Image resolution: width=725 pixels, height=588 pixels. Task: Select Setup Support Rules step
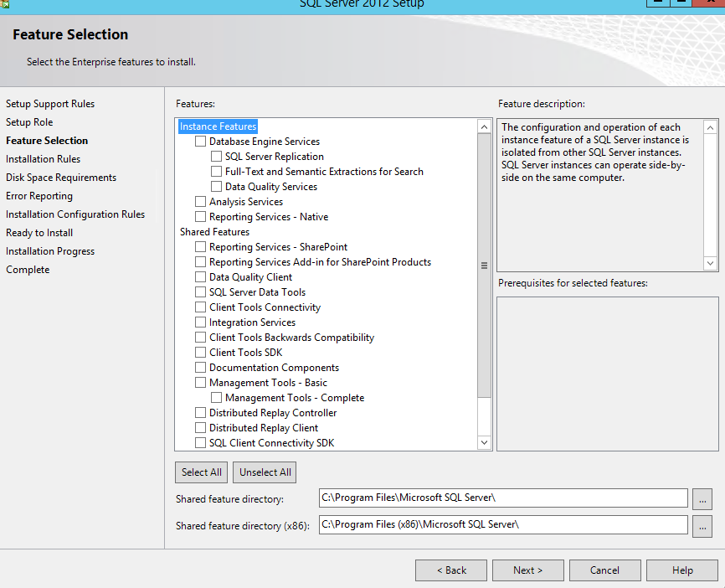tap(50, 104)
